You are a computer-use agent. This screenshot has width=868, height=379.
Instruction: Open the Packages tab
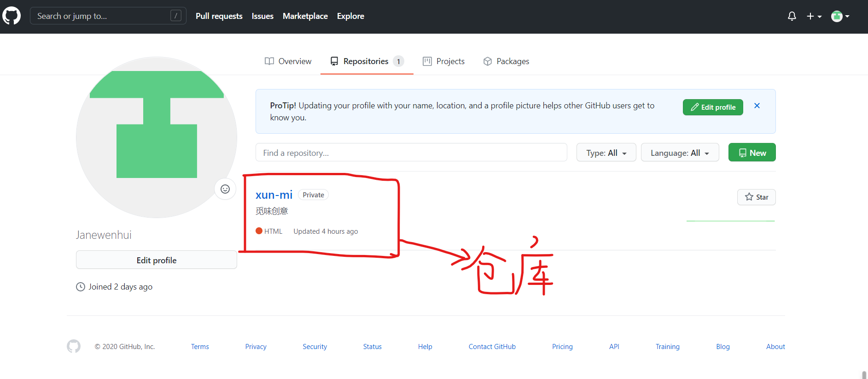tap(506, 61)
